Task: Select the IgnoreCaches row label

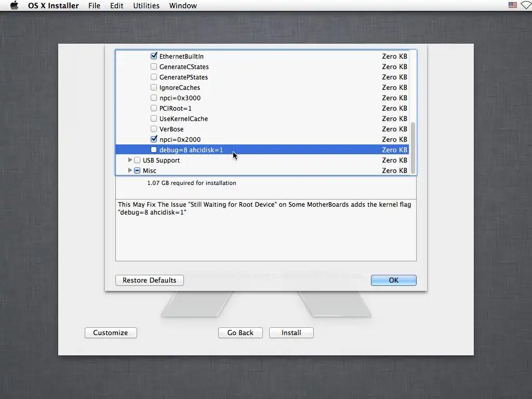Action: coord(180,87)
